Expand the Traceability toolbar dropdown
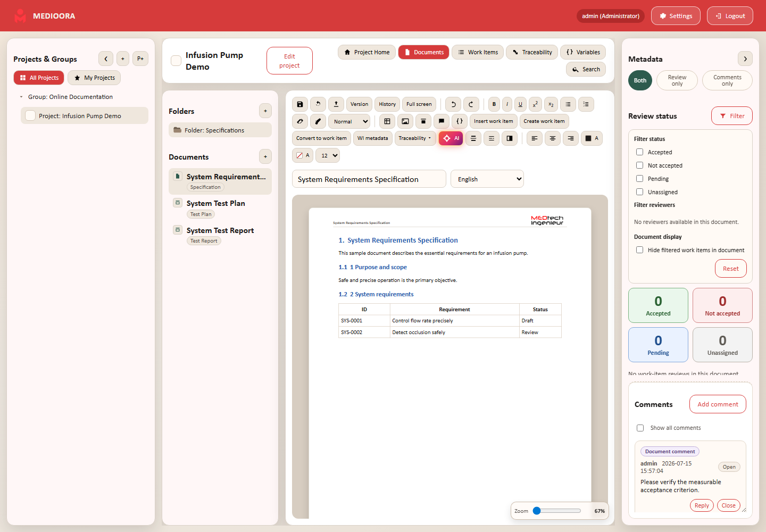 pos(415,138)
